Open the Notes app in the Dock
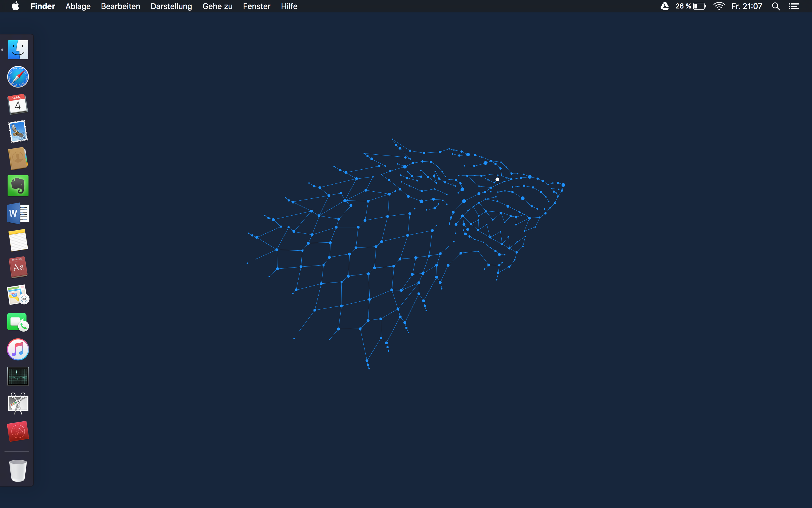 pyautogui.click(x=18, y=240)
